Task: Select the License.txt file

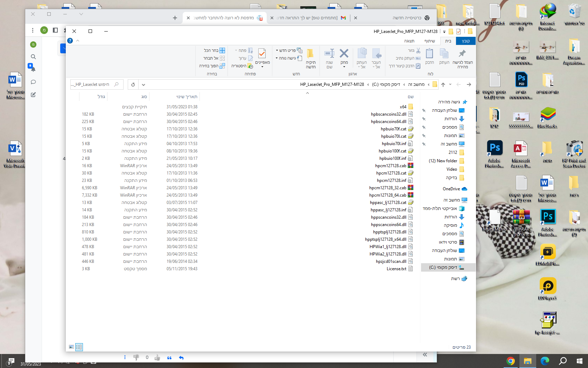Action: coord(399,269)
